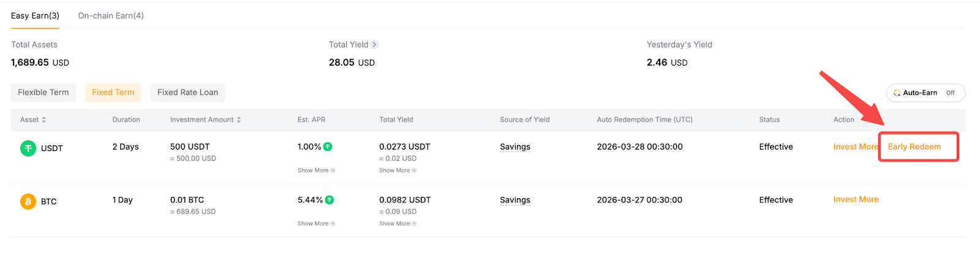Select the Flexible Term filter

[43, 93]
